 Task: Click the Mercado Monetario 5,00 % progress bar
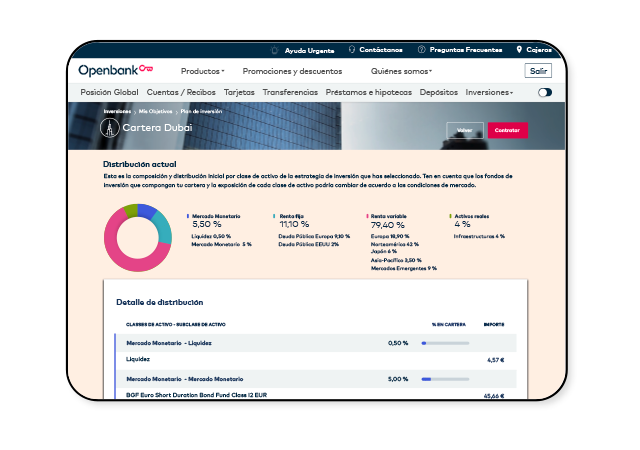[445, 379]
